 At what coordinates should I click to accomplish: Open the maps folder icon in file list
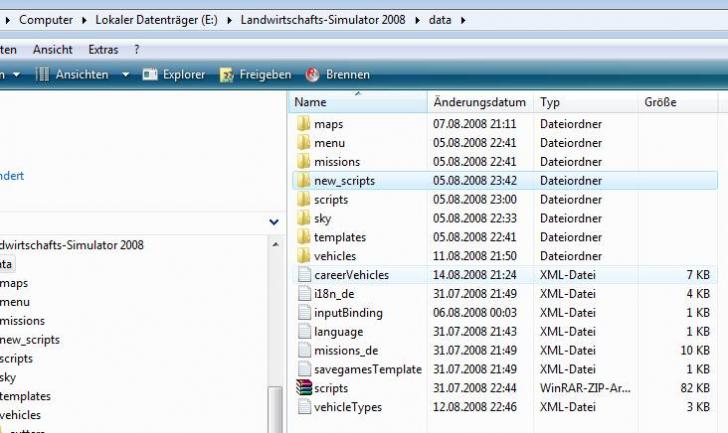coord(304,124)
